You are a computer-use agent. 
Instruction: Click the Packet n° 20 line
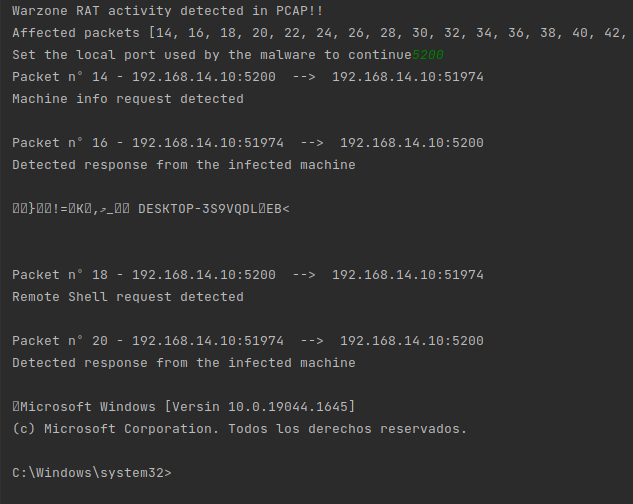point(248,341)
